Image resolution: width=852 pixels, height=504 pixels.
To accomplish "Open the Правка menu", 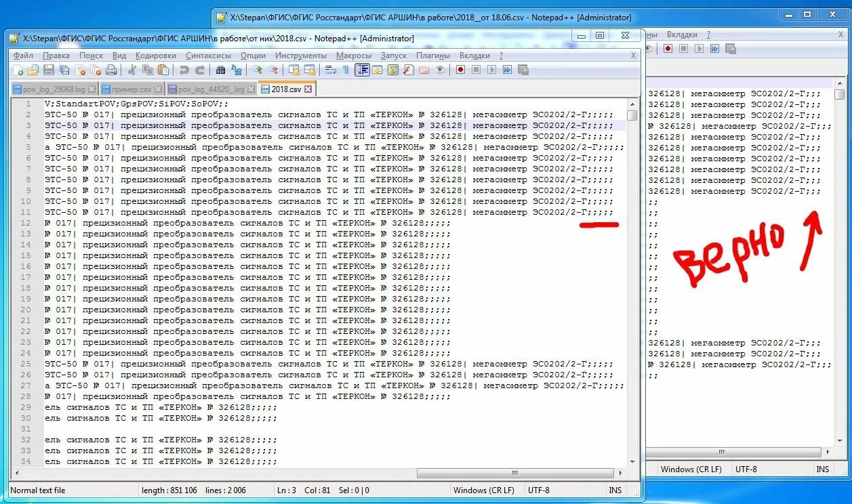I will (x=56, y=56).
